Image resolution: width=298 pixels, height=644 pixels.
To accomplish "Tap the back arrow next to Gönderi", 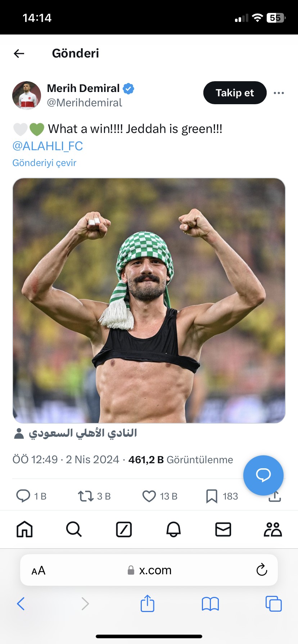I will [x=19, y=54].
